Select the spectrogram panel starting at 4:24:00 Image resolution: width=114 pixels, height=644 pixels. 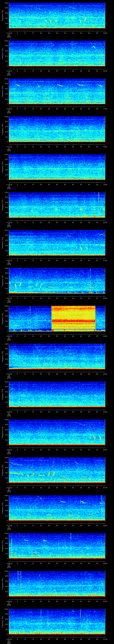[x=57, y=394]
